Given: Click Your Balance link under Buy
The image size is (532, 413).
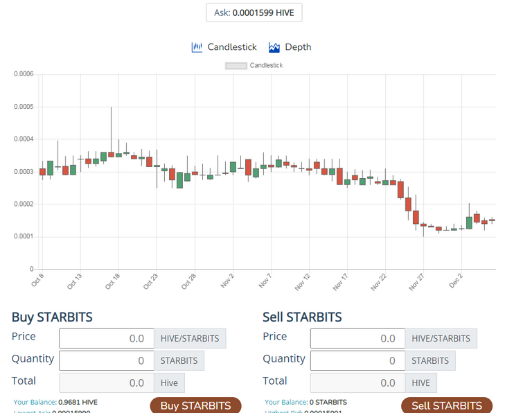Looking at the screenshot, I should (x=35, y=402).
